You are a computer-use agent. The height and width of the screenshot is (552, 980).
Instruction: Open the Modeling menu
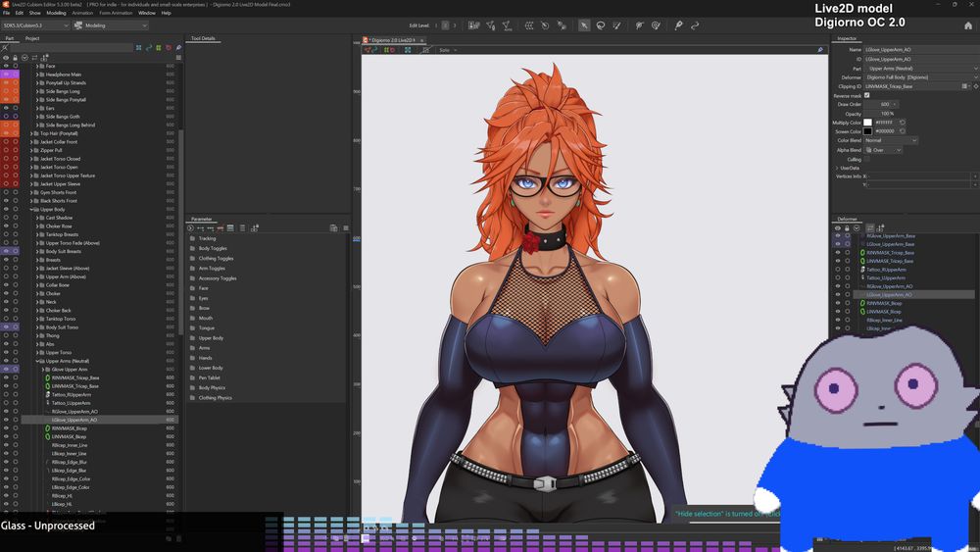(x=56, y=13)
